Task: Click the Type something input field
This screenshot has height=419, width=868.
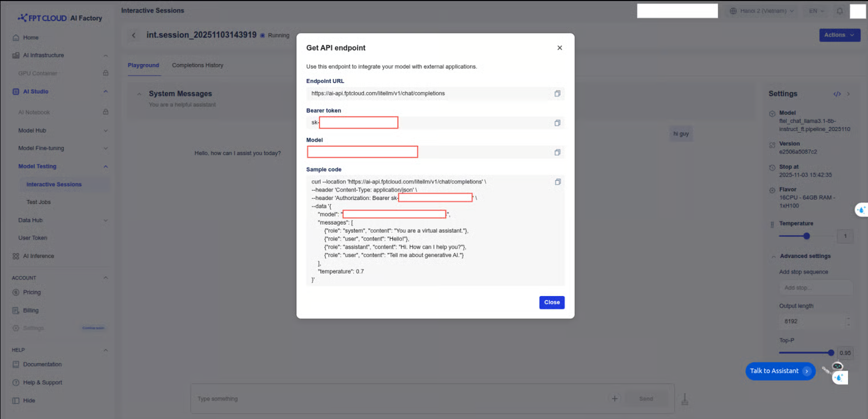Action: click(x=400, y=398)
